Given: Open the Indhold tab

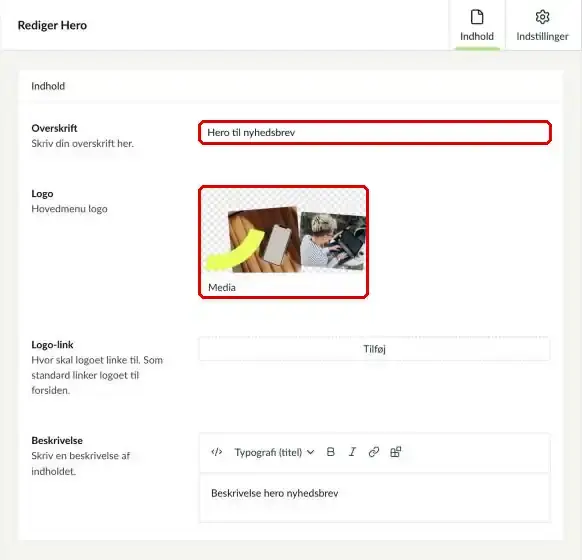Looking at the screenshot, I should (x=477, y=25).
